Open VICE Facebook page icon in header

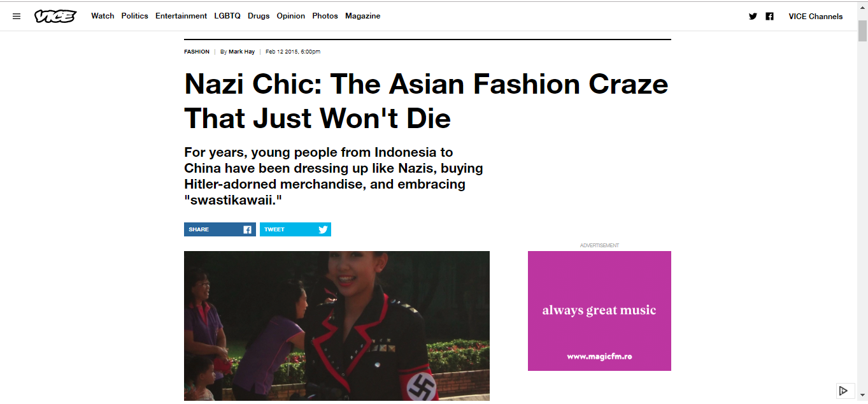point(769,17)
